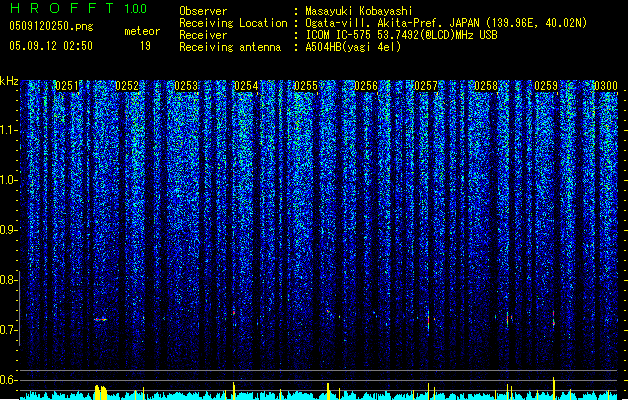The height and width of the screenshot is (400, 629).
Task: Click the Receiver label
Action: tap(203, 35)
